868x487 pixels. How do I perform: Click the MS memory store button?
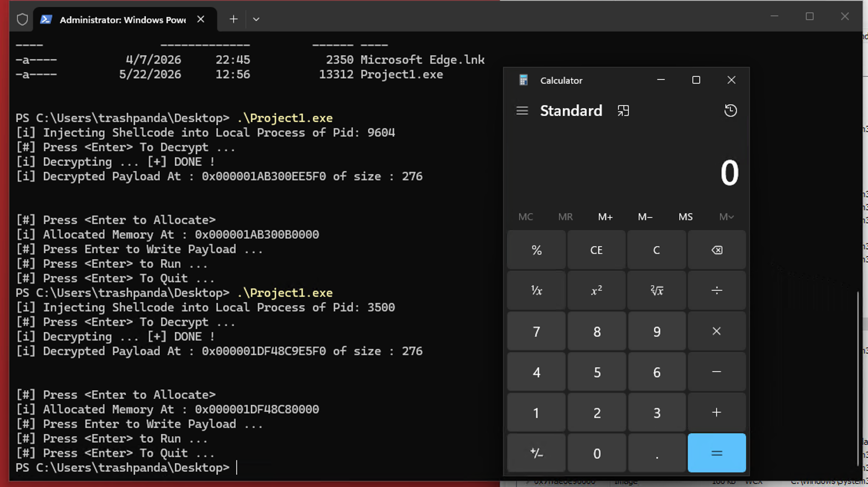pyautogui.click(x=686, y=217)
